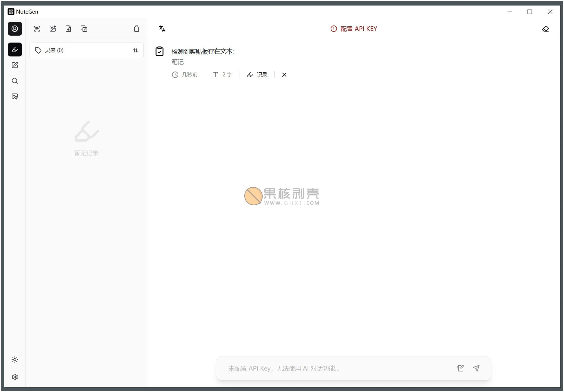Toggle light/dark theme with the sun icon
Image resolution: width=564 pixels, height=392 pixels.
point(15,360)
